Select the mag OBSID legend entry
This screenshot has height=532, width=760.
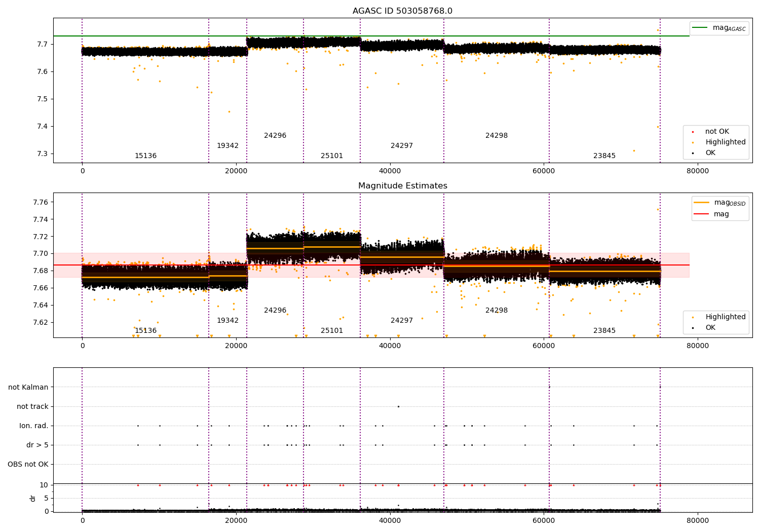(x=720, y=203)
